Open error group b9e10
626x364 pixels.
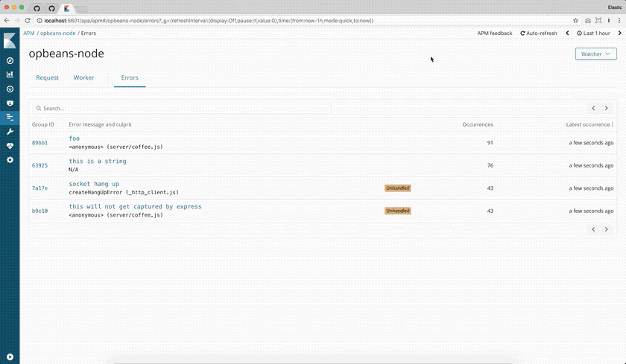[40, 211]
